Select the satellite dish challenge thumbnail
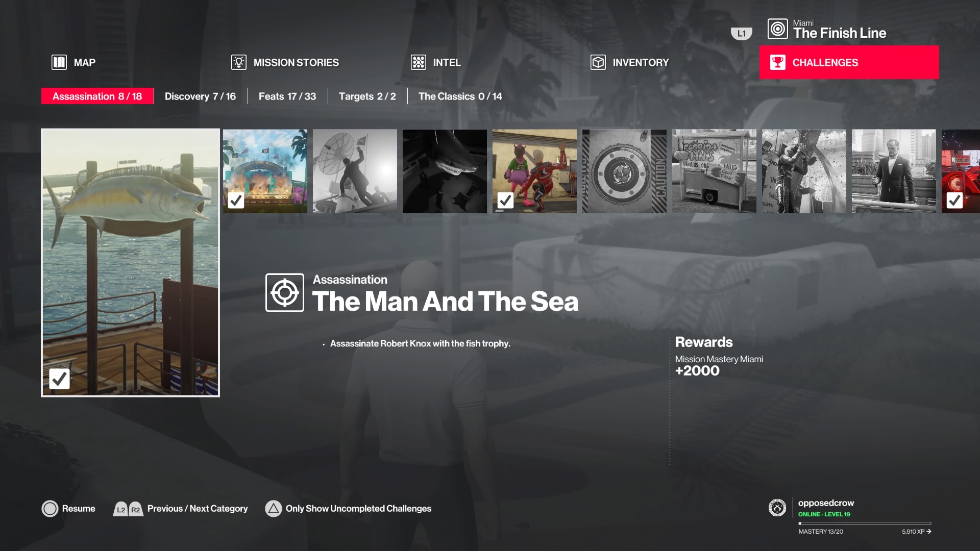 pyautogui.click(x=355, y=171)
